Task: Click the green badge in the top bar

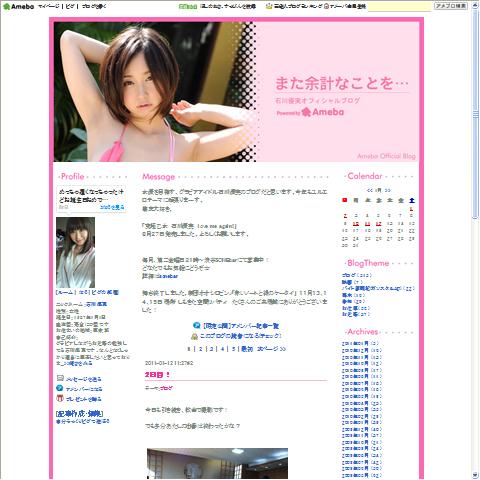Action: [188, 6]
